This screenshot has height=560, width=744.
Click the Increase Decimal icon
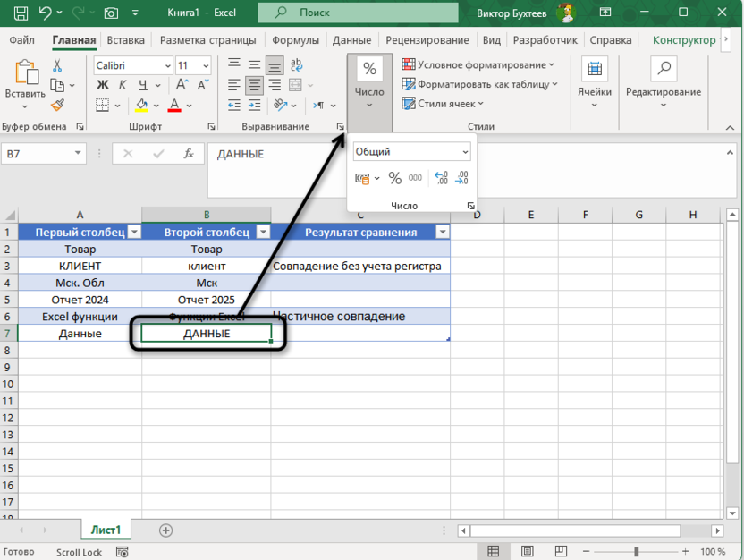pos(441,178)
